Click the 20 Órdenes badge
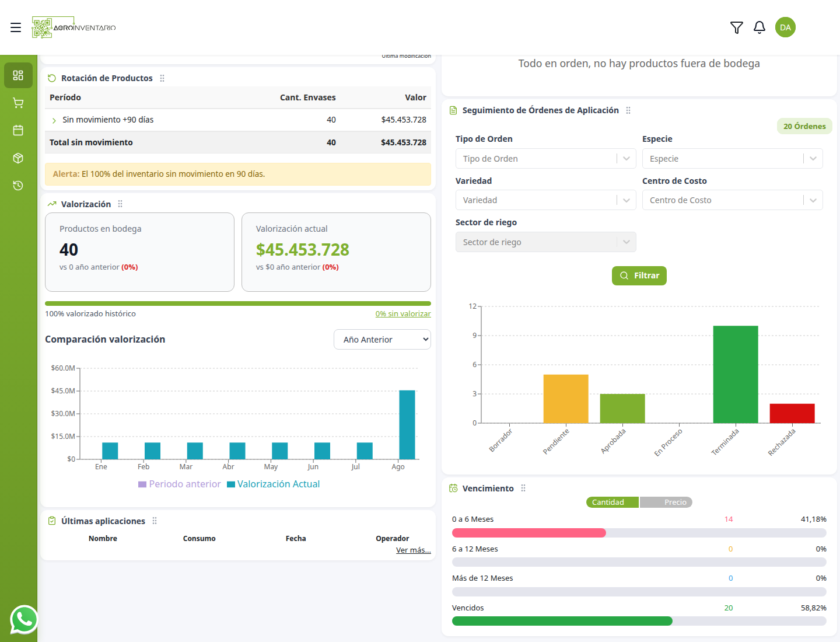Screen dimensions: 840x642 [804, 126]
